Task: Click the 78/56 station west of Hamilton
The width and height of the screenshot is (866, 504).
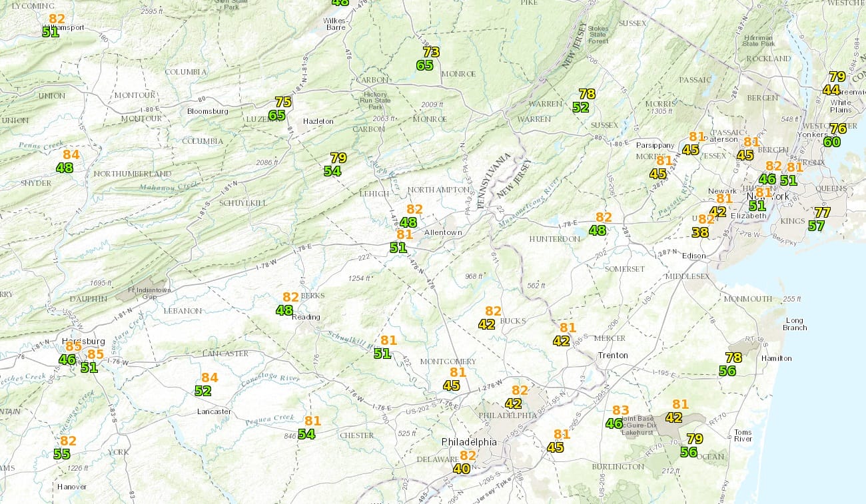Action: click(x=730, y=364)
